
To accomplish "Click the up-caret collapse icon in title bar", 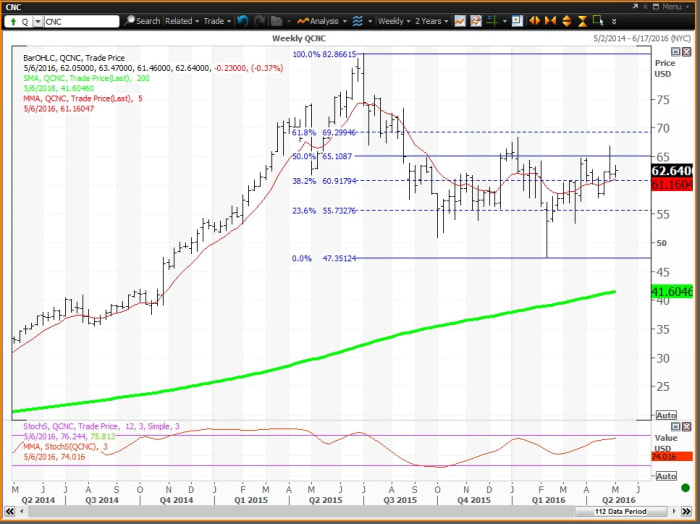I will 646,7.
